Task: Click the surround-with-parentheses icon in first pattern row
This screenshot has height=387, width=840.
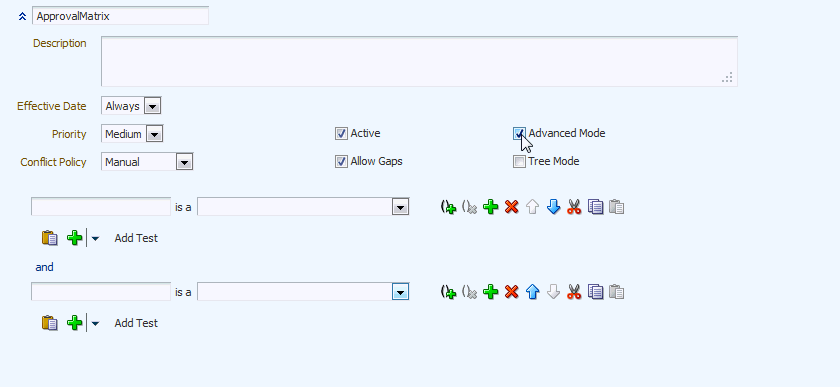Action: coord(448,207)
